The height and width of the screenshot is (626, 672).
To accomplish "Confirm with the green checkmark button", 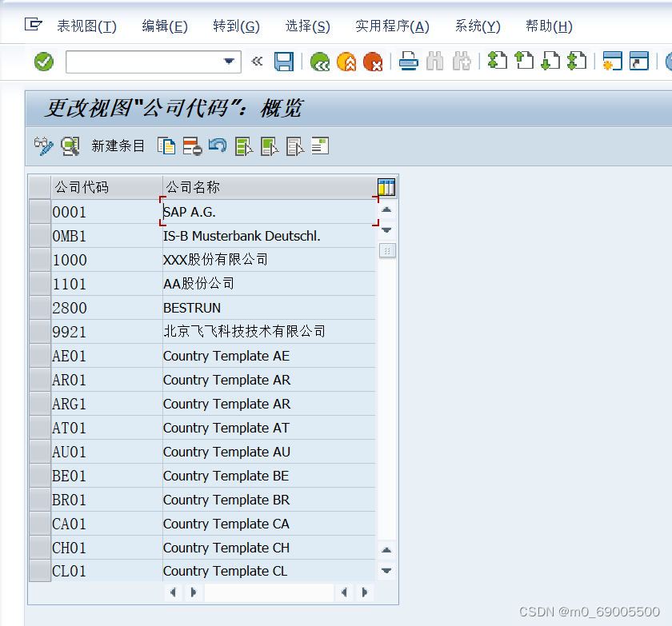I will point(42,61).
